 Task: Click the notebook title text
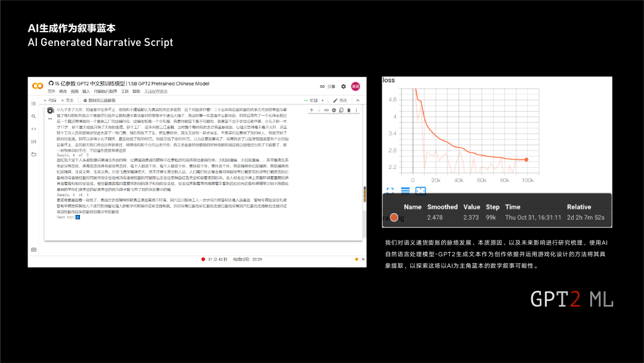coord(132,84)
